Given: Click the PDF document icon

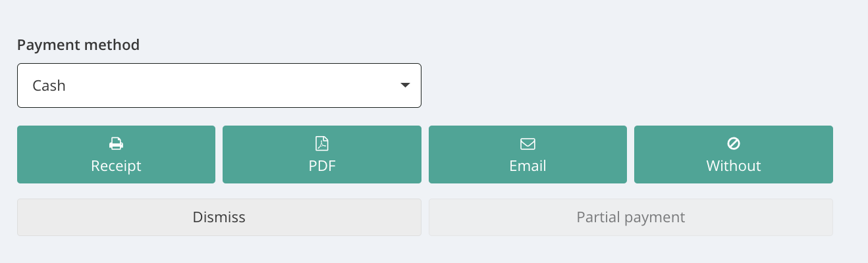Looking at the screenshot, I should tap(322, 143).
